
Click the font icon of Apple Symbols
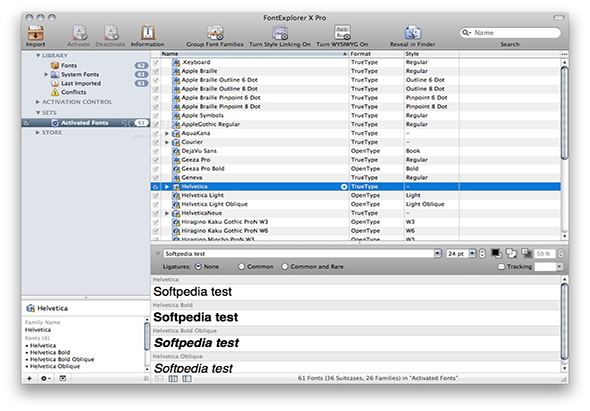pos(176,116)
